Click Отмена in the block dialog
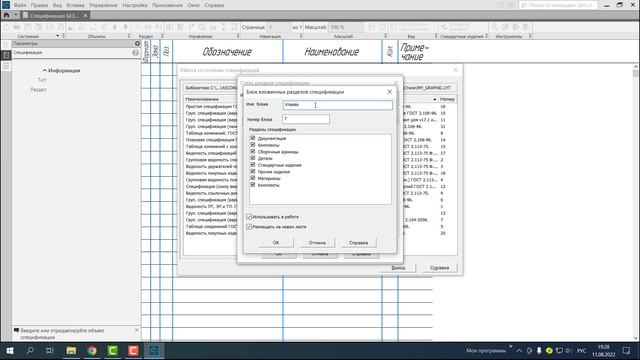This screenshot has height=360, width=640. pos(317,242)
